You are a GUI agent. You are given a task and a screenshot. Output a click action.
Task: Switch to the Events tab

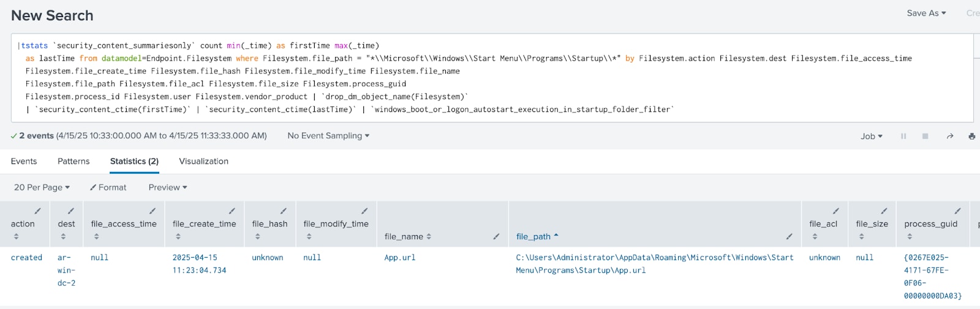click(24, 161)
